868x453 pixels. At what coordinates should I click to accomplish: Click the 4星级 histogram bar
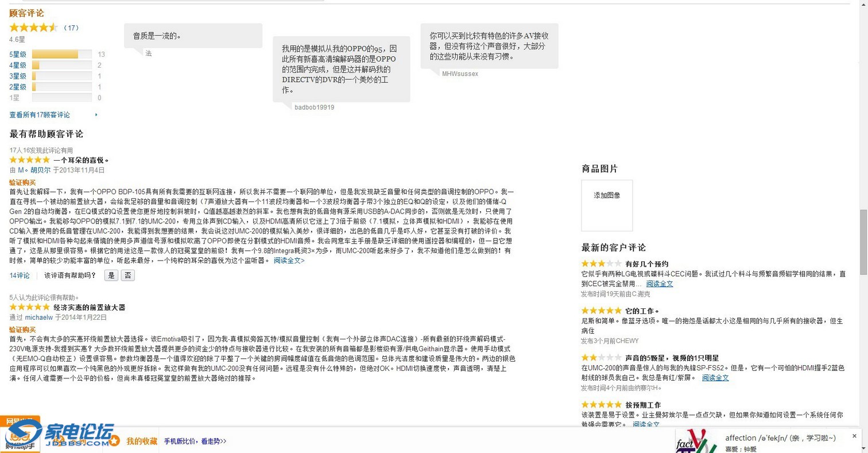click(x=62, y=65)
